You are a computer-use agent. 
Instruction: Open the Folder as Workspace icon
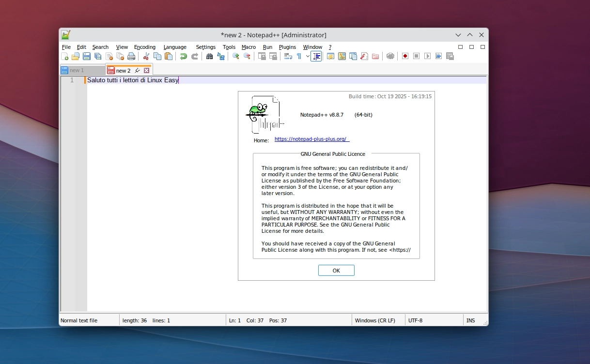click(x=375, y=56)
